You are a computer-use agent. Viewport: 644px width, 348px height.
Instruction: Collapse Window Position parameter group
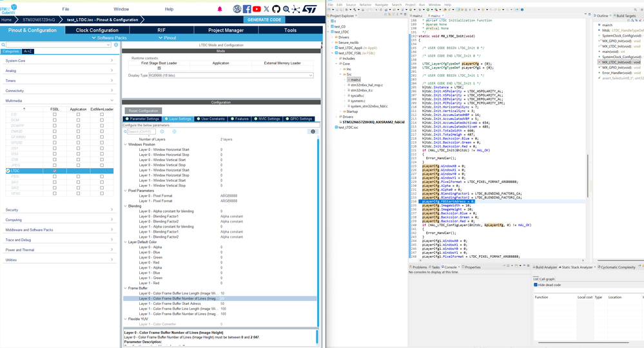[126, 144]
